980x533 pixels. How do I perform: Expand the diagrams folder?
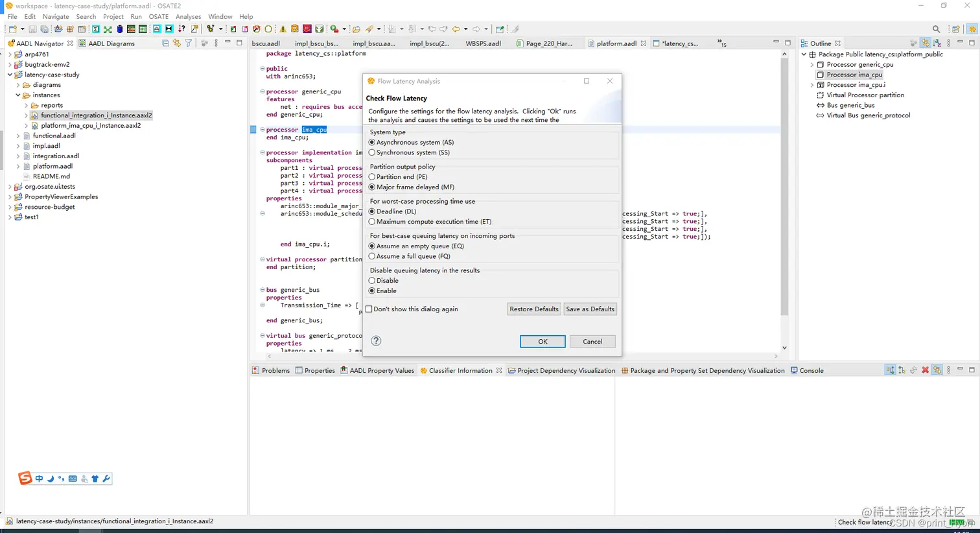(x=18, y=85)
